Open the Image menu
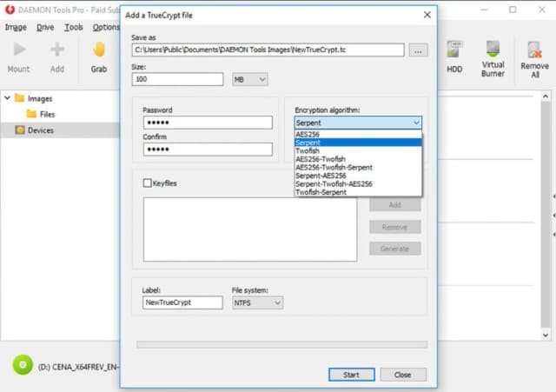 16,27
